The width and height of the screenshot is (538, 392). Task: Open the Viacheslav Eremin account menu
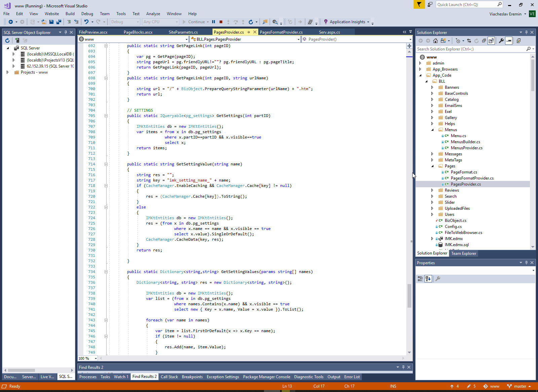point(508,14)
